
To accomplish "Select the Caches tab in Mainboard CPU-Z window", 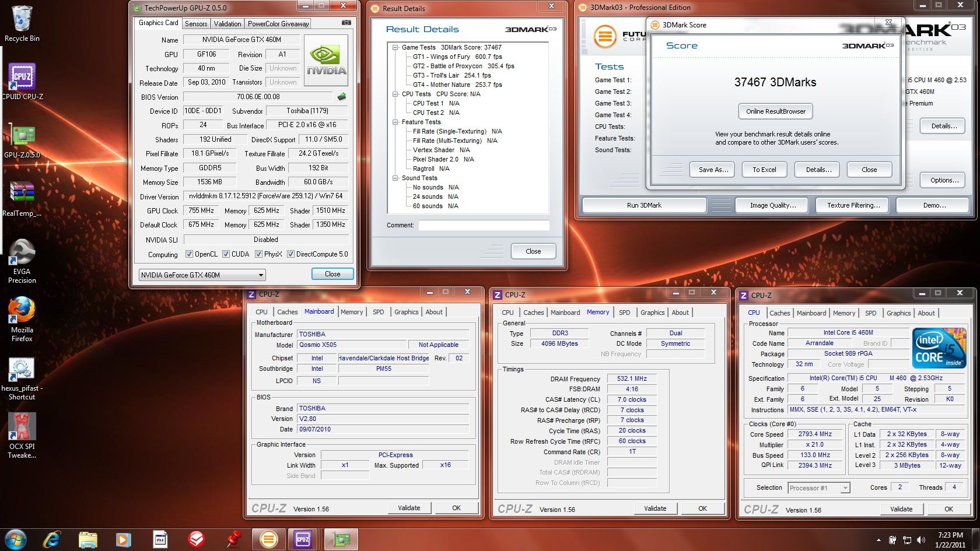I will click(287, 312).
